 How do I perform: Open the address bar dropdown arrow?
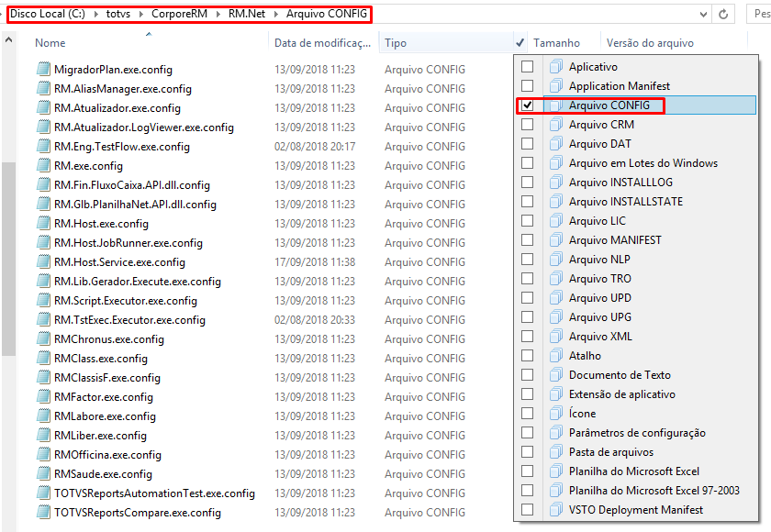[703, 14]
